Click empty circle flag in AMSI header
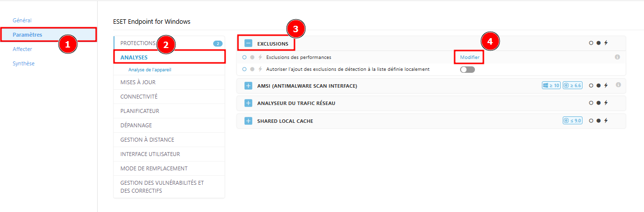 pos(591,85)
